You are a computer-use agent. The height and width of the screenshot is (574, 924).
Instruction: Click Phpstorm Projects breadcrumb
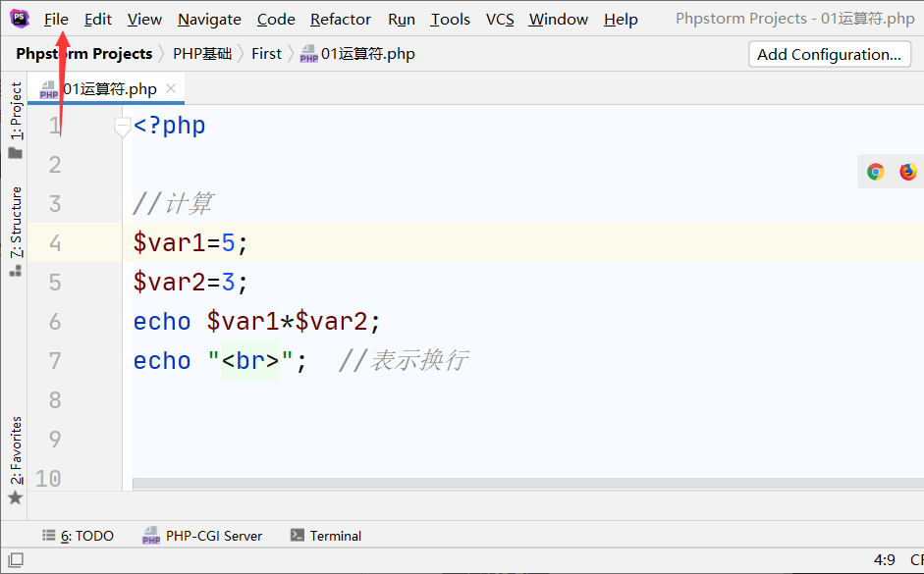84,54
